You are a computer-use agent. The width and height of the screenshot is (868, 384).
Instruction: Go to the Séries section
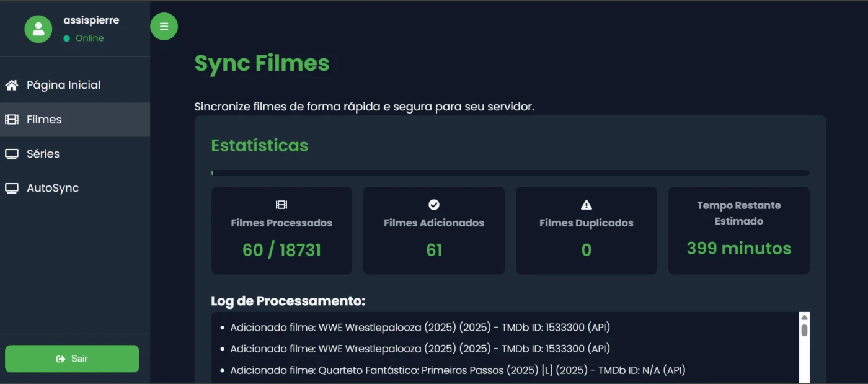(43, 154)
